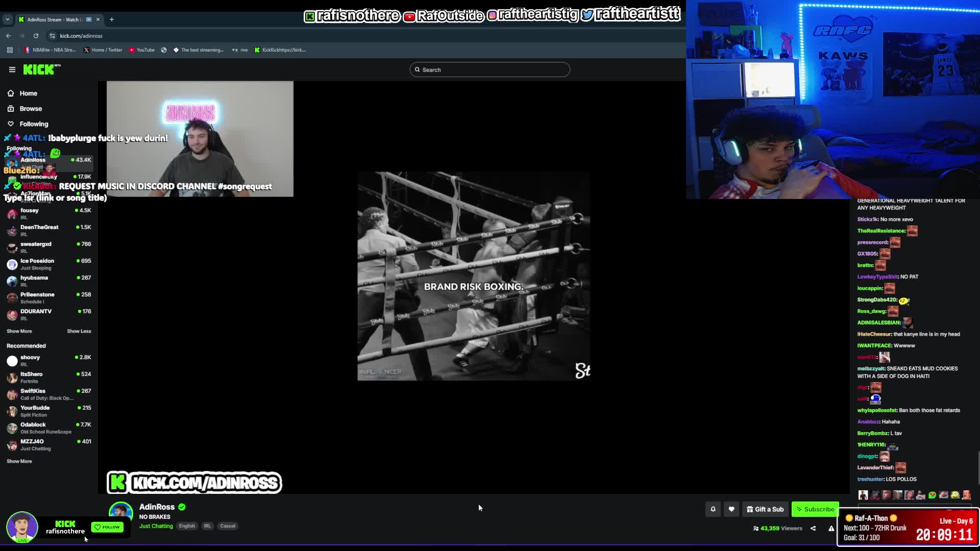Open the Just Chatting category link
The width and height of the screenshot is (980, 551).
click(x=156, y=526)
